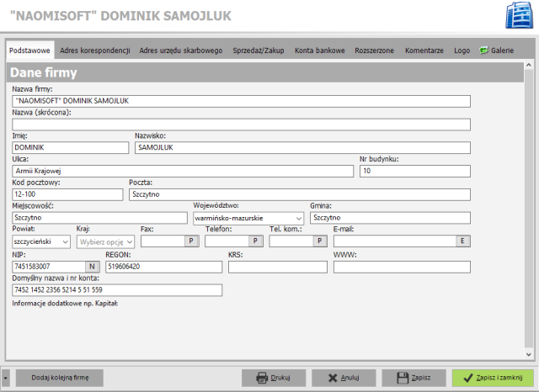
Task: Open the Galerie tab
Action: (497, 50)
